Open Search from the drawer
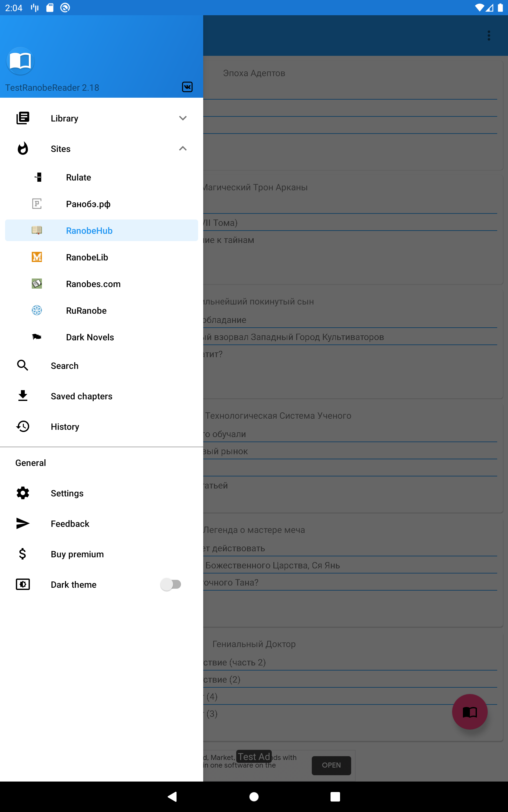The height and width of the screenshot is (812, 508). (x=102, y=365)
